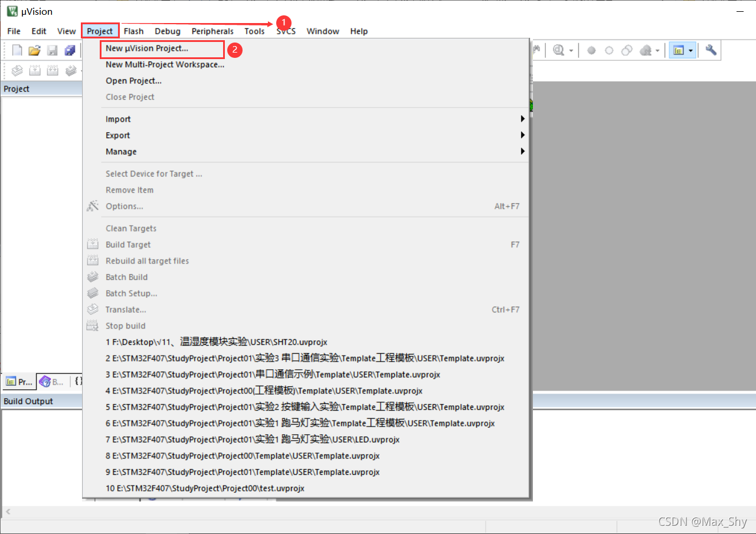This screenshot has width=756, height=534.
Task: Open recent project 10 test.uvprojx
Action: (306, 489)
